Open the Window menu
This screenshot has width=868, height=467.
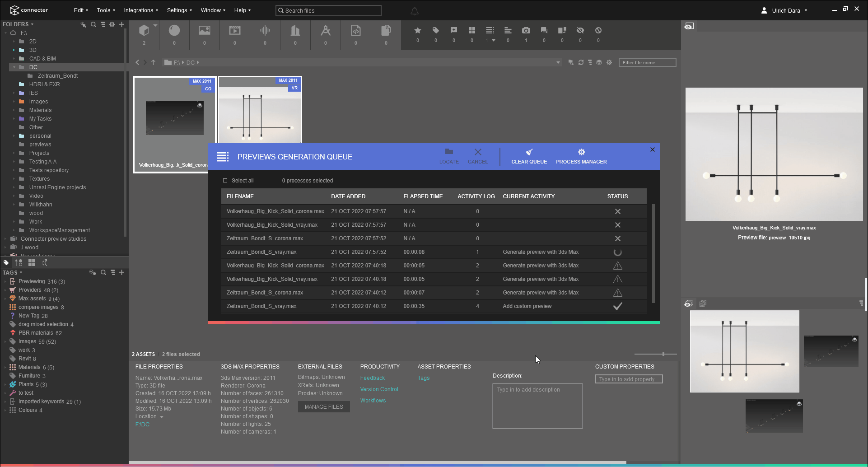(x=213, y=10)
